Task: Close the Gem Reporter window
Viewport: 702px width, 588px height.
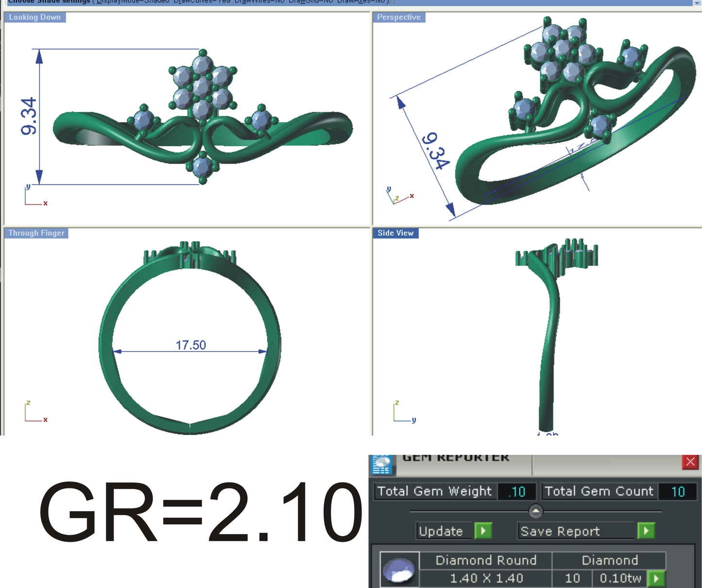Action: click(689, 462)
